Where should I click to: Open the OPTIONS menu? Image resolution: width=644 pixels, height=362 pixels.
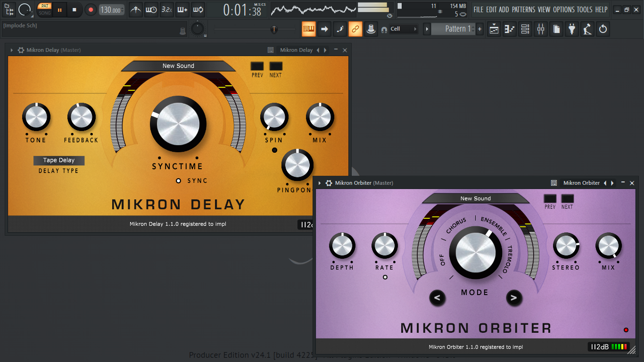[x=564, y=9]
